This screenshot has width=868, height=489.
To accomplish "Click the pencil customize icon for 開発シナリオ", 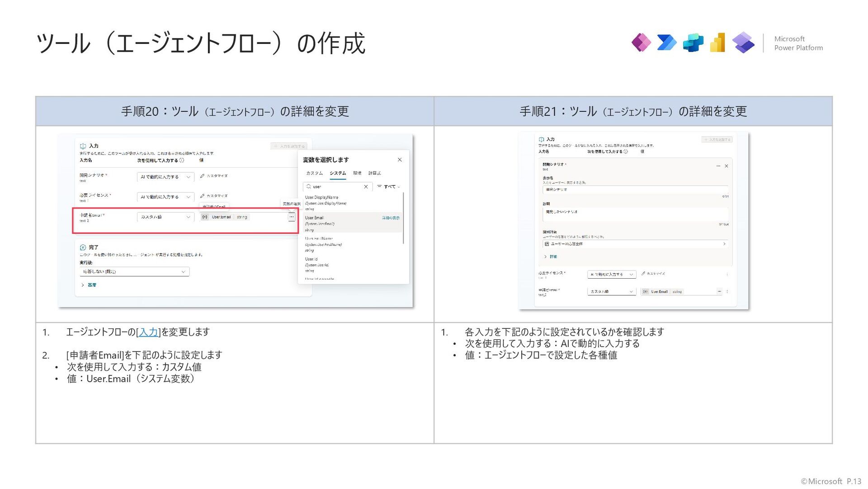I will tap(203, 176).
